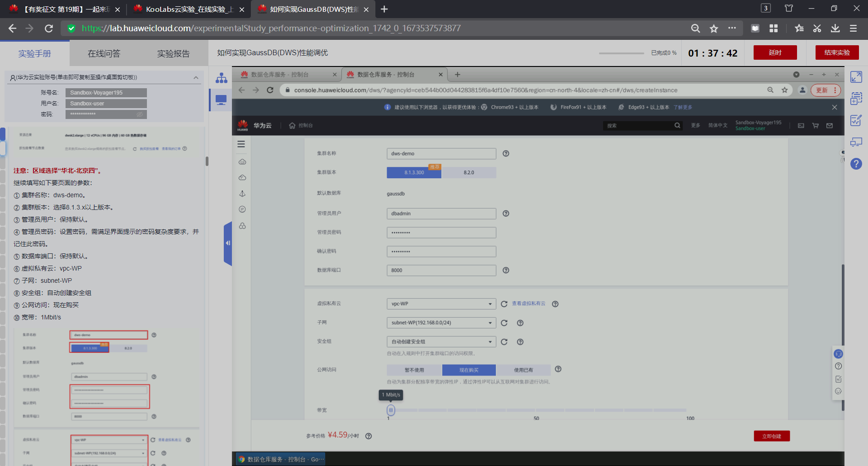Collapse the 华为云实验账号 account panel

[x=196, y=77]
